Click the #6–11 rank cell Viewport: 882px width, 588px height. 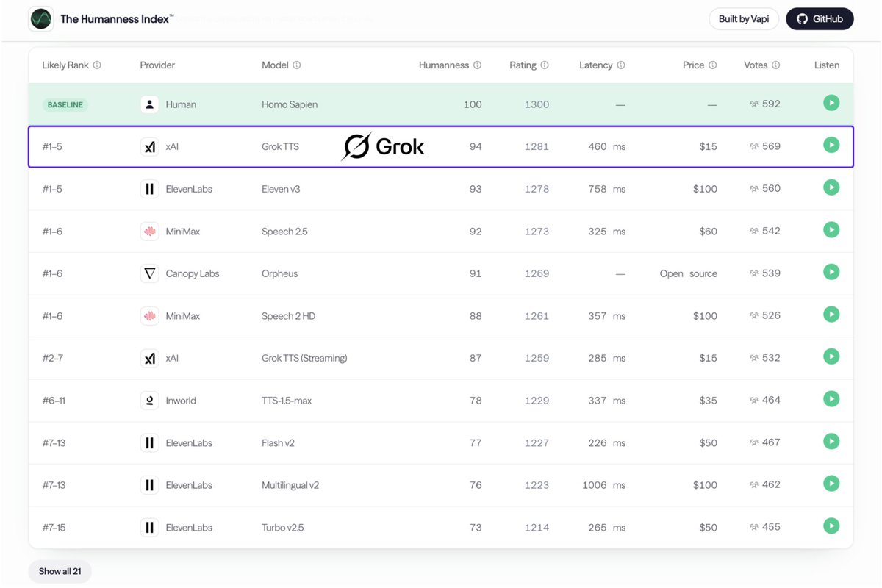point(54,401)
